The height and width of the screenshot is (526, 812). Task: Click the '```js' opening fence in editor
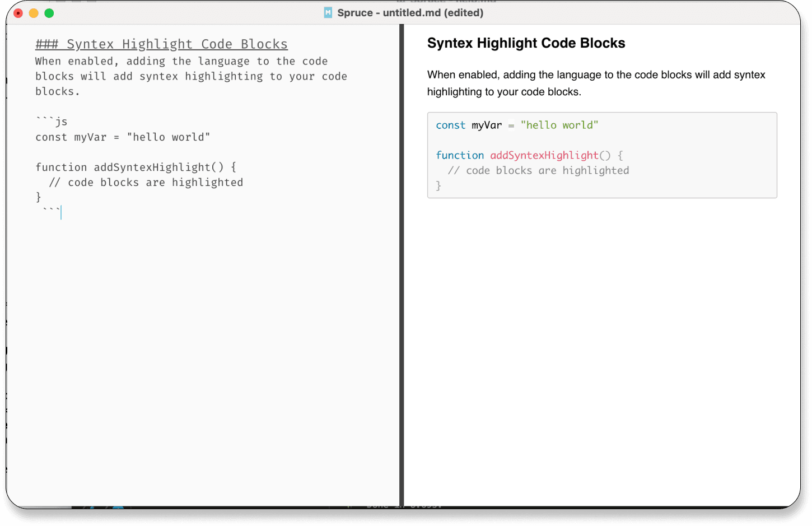click(x=52, y=122)
